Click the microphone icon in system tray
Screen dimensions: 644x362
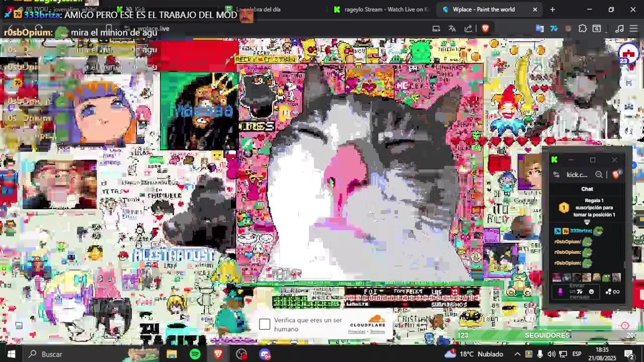click(x=540, y=354)
